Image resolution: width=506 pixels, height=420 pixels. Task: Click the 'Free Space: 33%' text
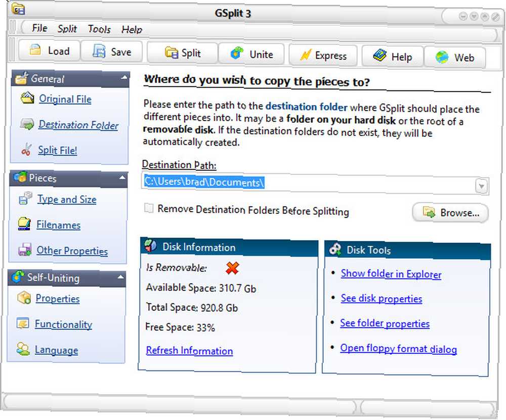[180, 327]
